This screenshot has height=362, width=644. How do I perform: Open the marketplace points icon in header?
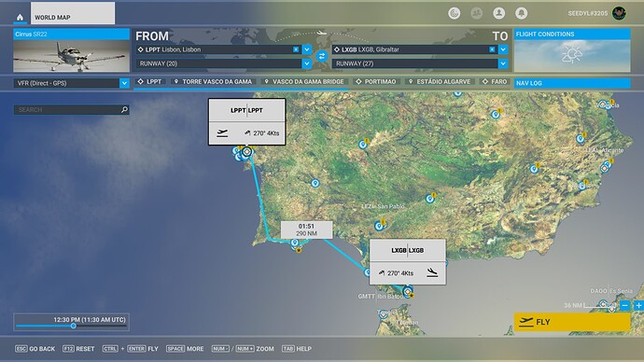(454, 13)
